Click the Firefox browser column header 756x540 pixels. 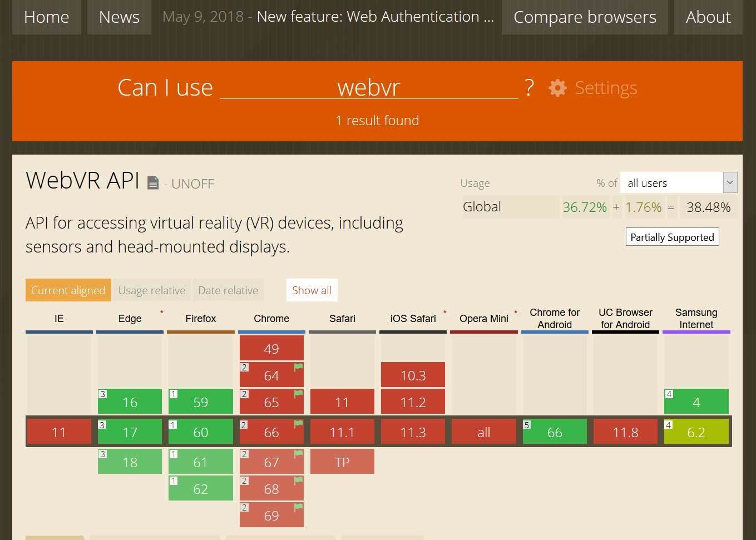pos(201,319)
